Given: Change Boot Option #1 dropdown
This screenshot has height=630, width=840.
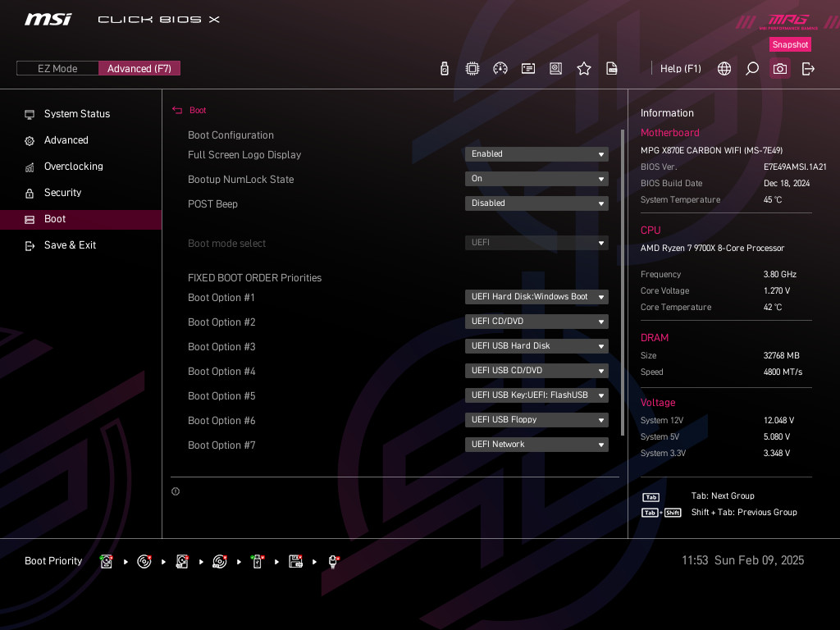Looking at the screenshot, I should (x=536, y=297).
